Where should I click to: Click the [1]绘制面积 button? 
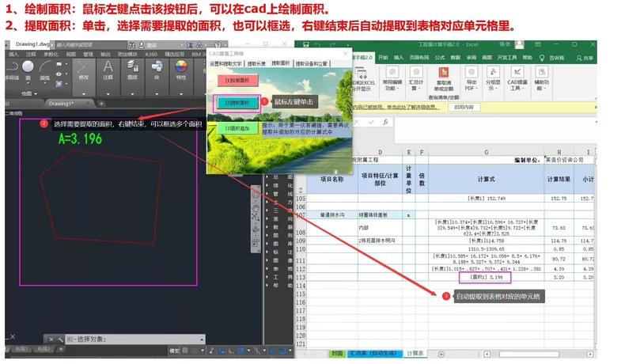(x=236, y=80)
